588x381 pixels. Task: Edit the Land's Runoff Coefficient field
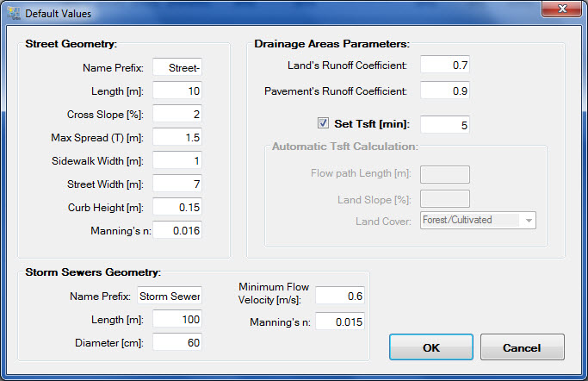pos(445,65)
